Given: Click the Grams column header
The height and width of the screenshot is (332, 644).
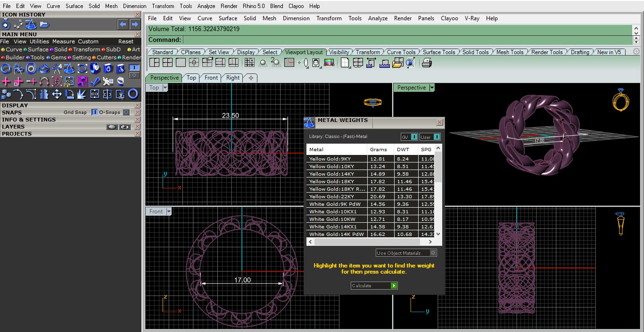Looking at the screenshot, I should [380, 149].
